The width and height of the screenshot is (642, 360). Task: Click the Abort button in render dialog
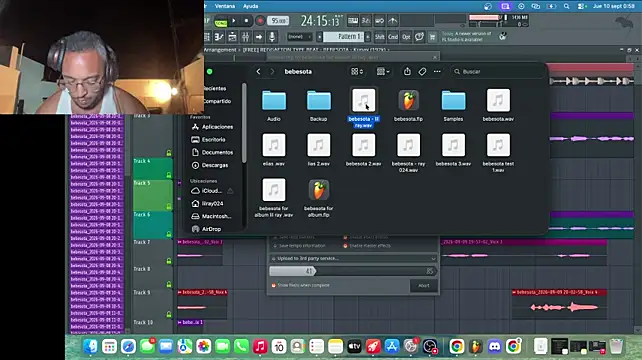(424, 285)
